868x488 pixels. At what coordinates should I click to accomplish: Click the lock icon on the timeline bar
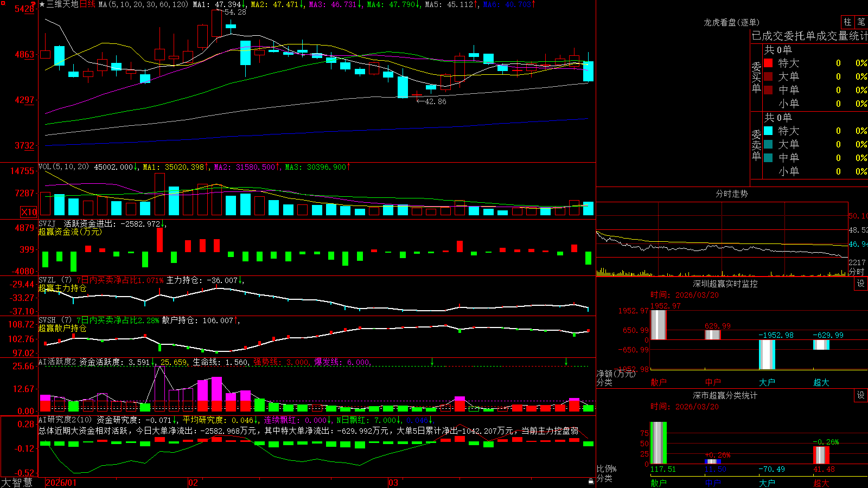pyautogui.click(x=591, y=481)
